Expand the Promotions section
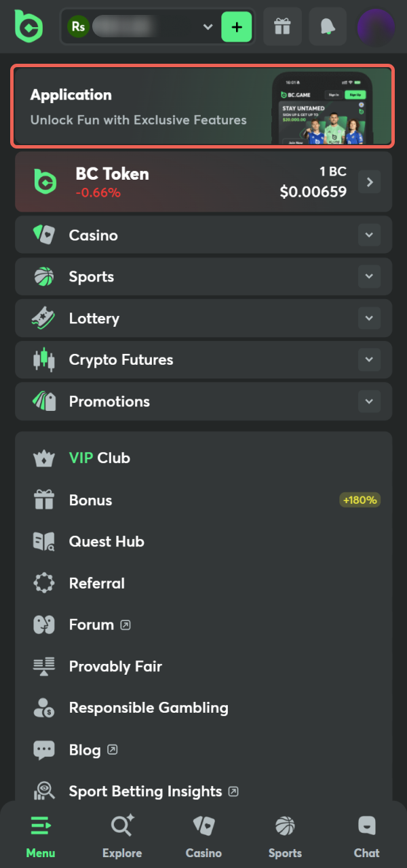Image resolution: width=407 pixels, height=868 pixels. coord(369,401)
